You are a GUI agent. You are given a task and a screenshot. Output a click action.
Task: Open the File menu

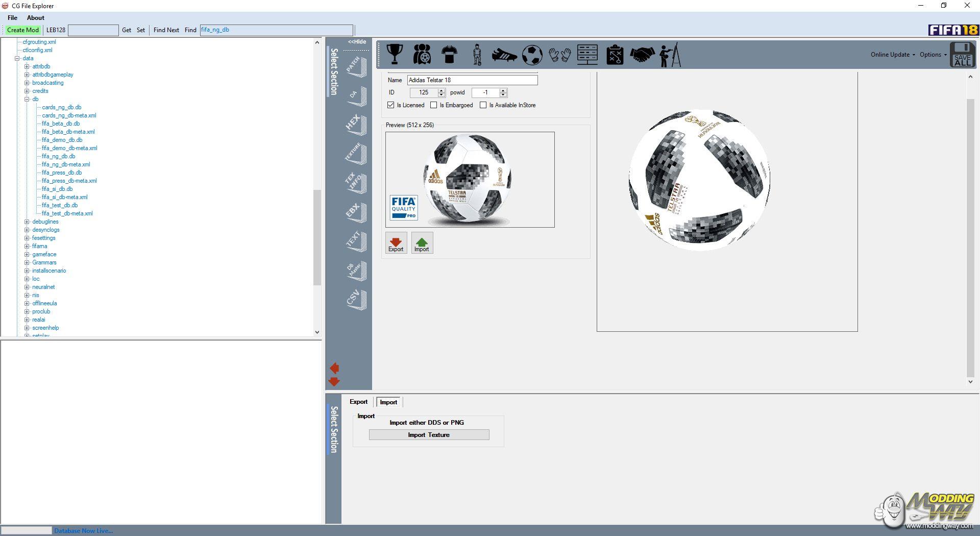(13, 18)
